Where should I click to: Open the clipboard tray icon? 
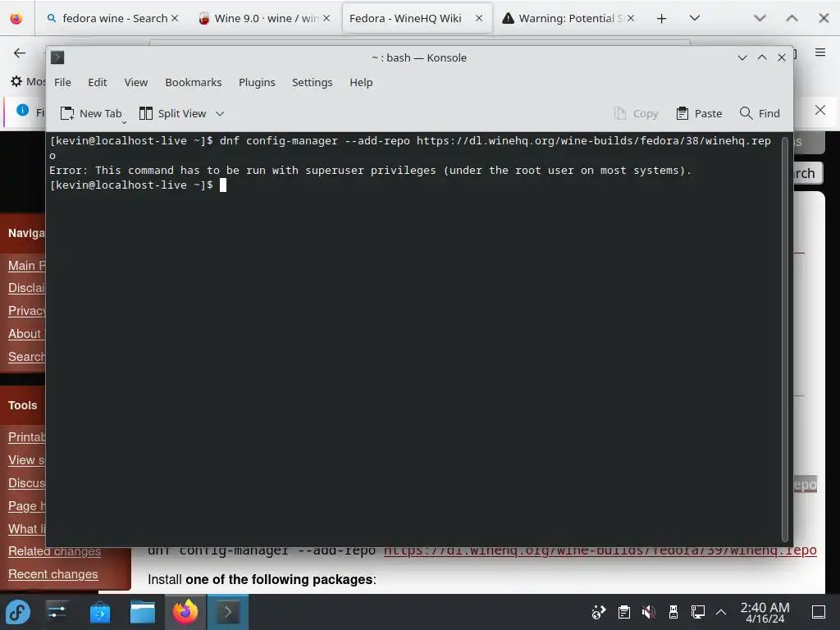point(623,612)
